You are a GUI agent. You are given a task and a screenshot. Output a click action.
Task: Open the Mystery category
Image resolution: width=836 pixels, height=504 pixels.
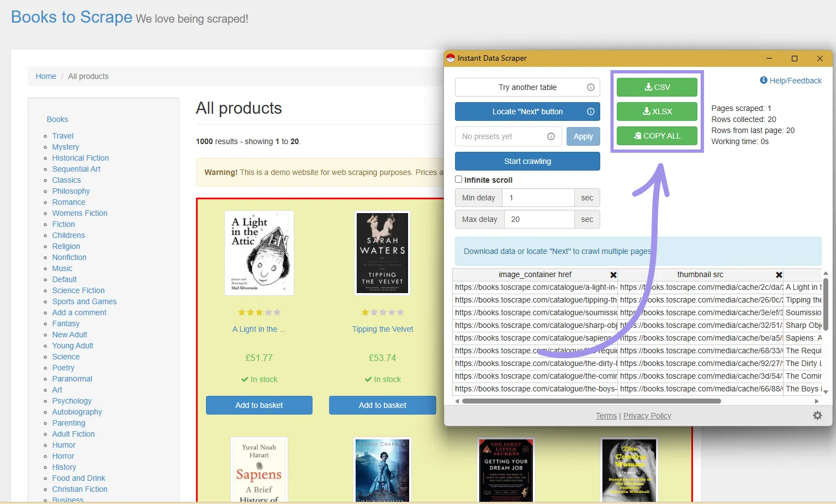tap(66, 147)
